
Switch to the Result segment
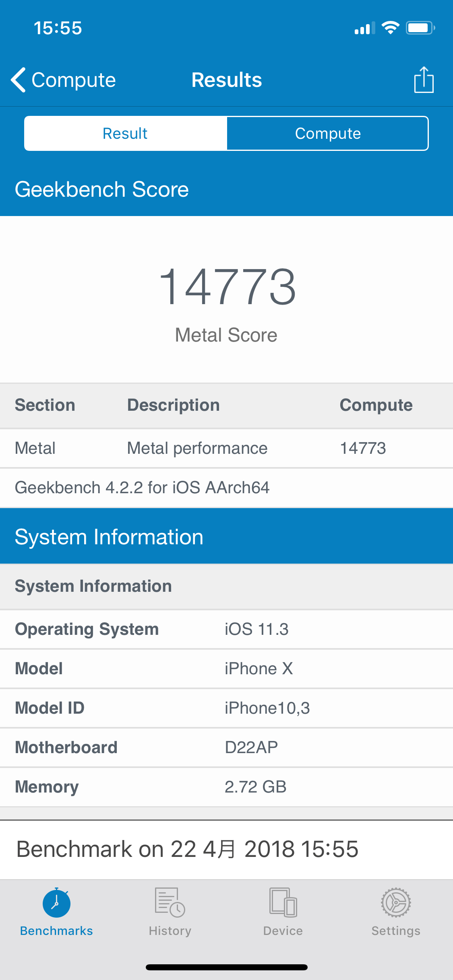point(125,134)
